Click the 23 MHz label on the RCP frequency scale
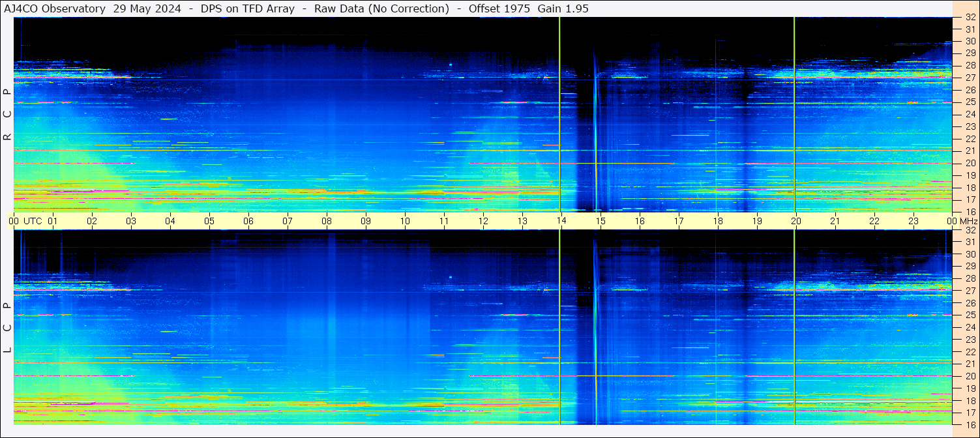 pyautogui.click(x=970, y=126)
